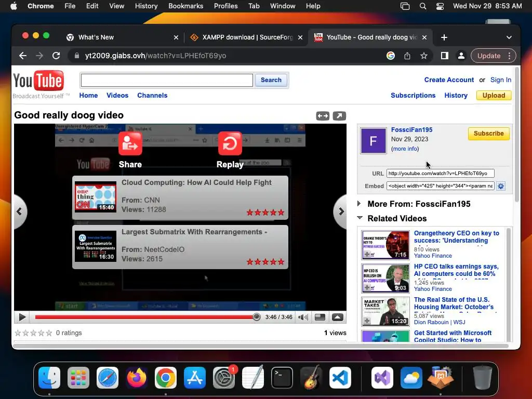The image size is (532, 399).
Task: Open the Bookmarks menu
Action: tap(185, 6)
